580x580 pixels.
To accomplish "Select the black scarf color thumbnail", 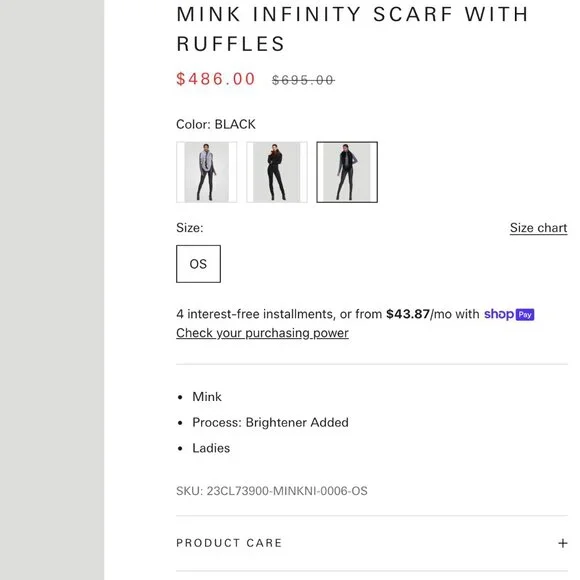I will [347, 172].
